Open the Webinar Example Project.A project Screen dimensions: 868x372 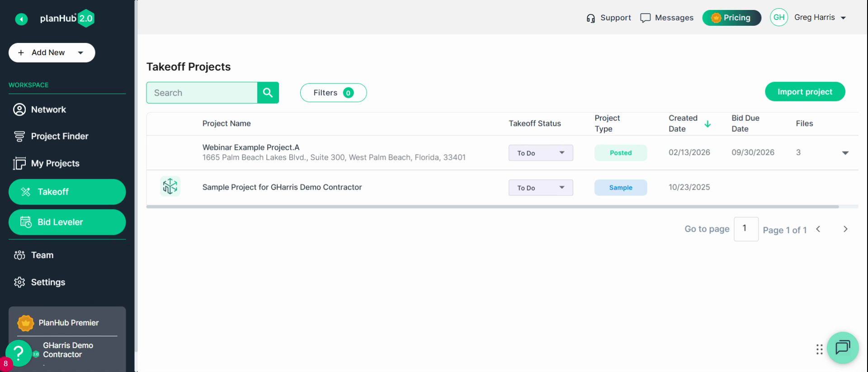pyautogui.click(x=251, y=148)
